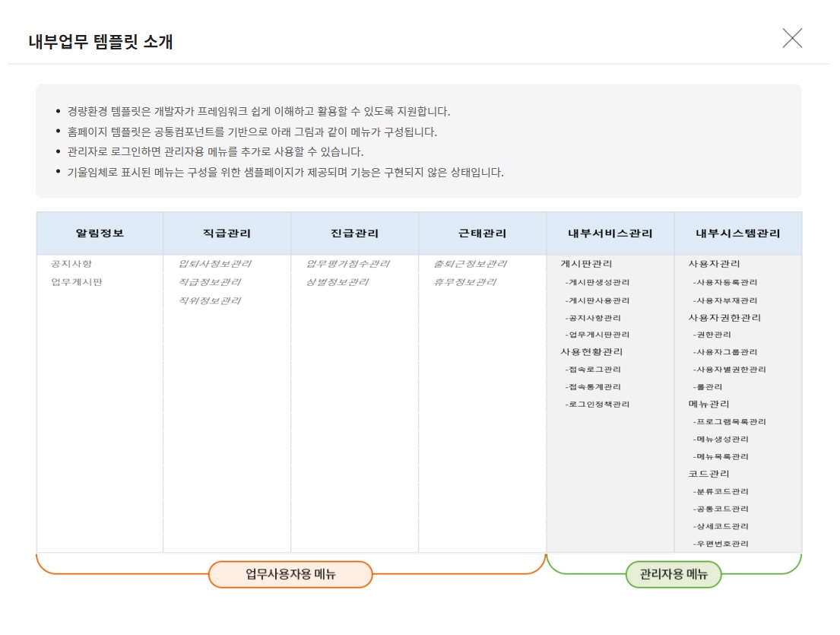
Task: Click the green 관리자용 메뉴 label
Action: coord(673,574)
